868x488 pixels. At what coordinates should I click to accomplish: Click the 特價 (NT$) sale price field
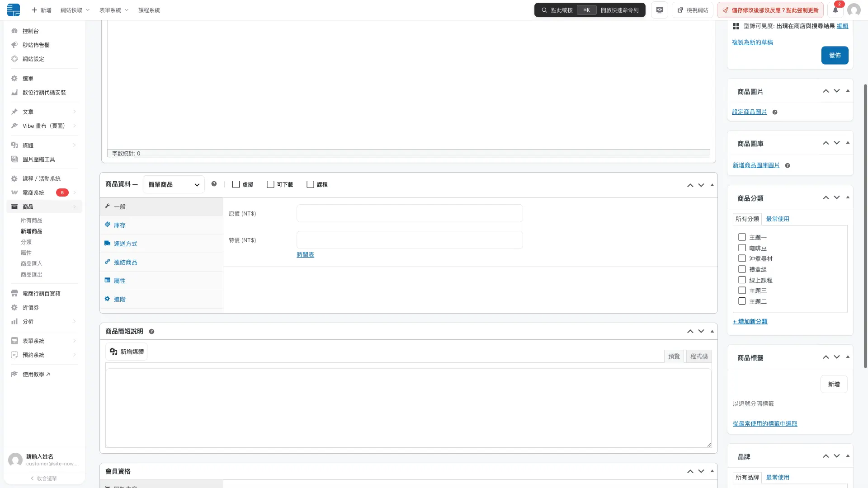coord(410,240)
